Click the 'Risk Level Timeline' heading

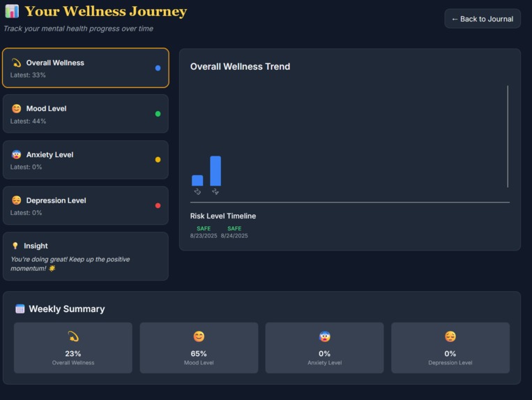(223, 216)
